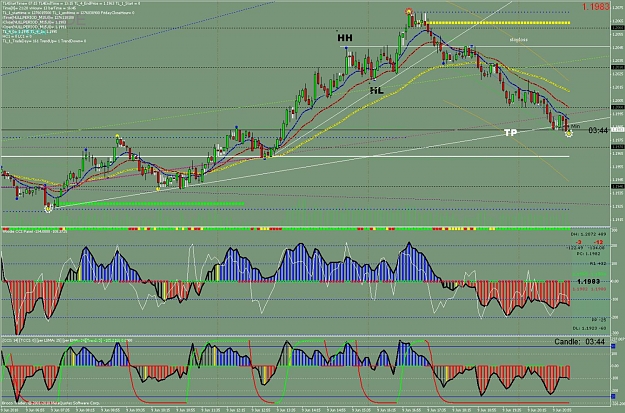Click the Min label near the last candle
625x413 pixels.
click(x=575, y=126)
